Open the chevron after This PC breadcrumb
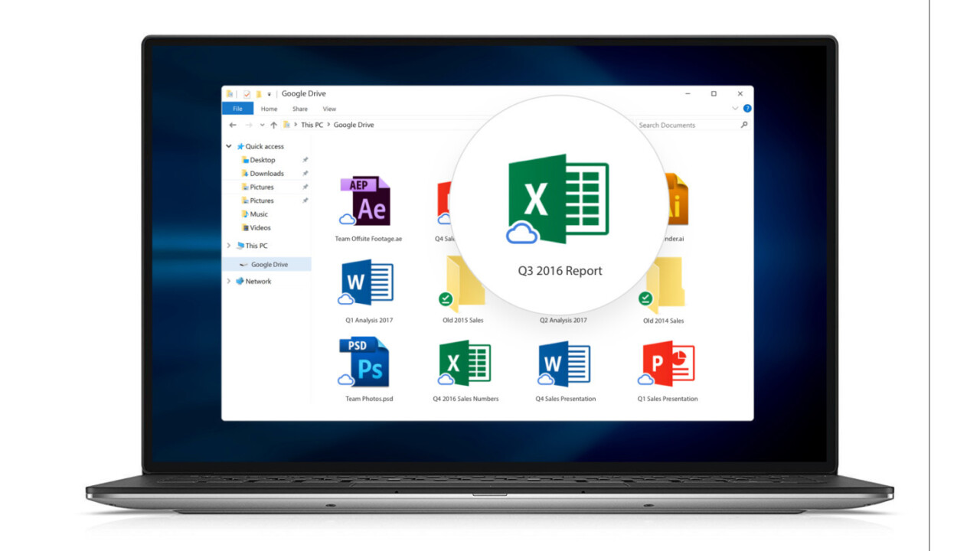Screen dimensions: 980x551 coord(328,125)
